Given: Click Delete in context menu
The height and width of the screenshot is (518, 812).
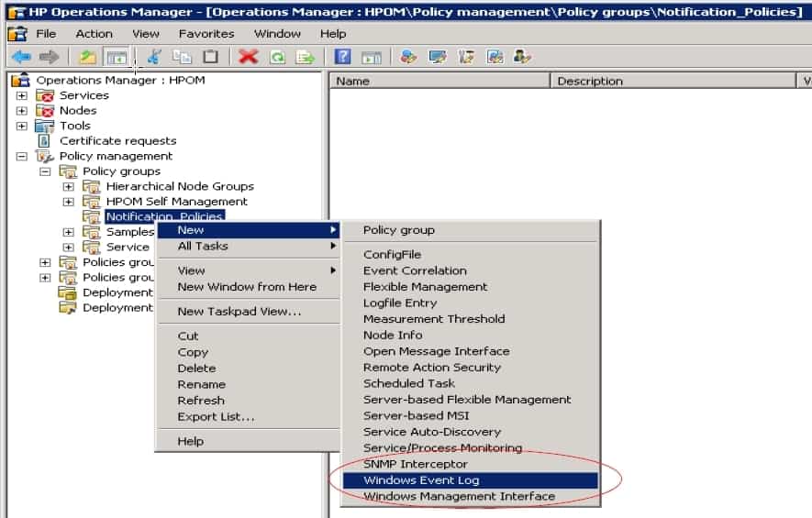Looking at the screenshot, I should click(249, 369).
